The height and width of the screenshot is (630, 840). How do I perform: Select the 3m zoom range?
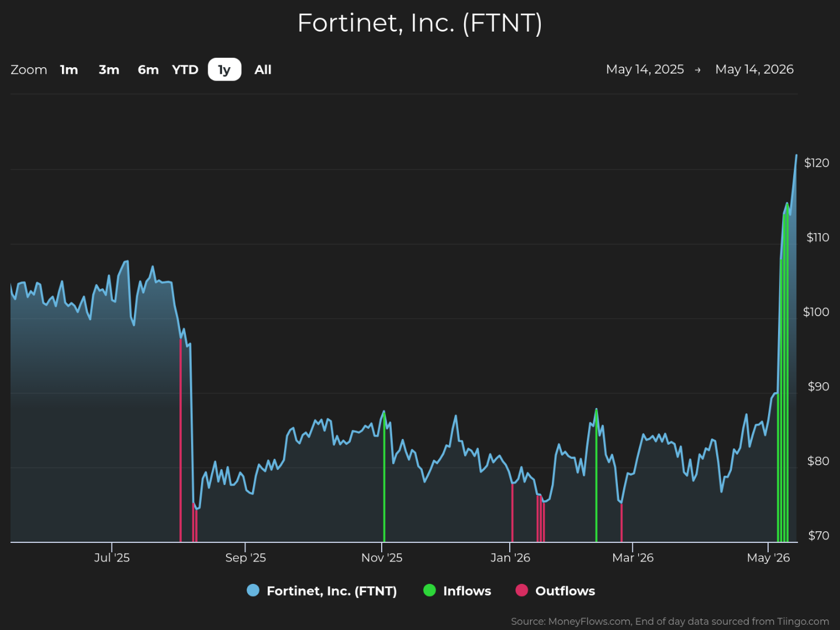[109, 70]
